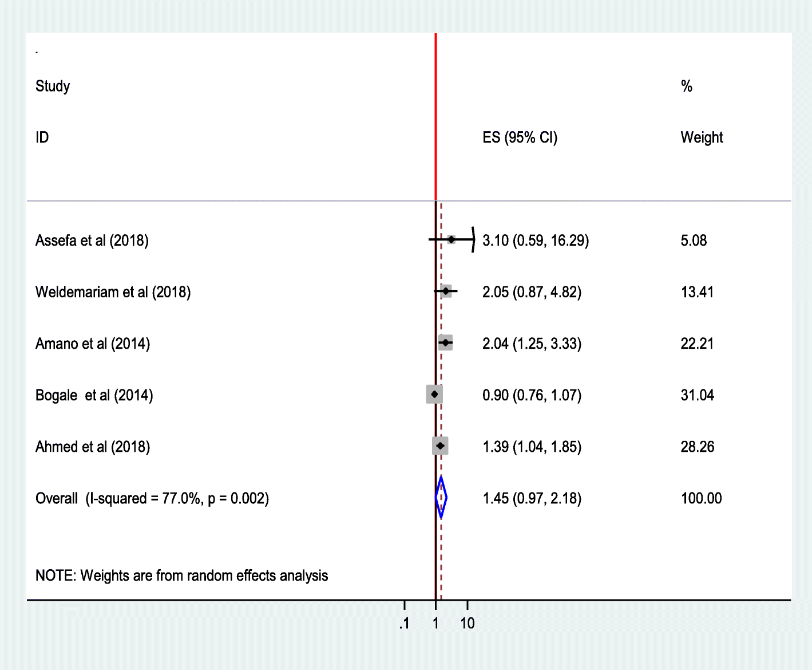
Task: Click the Overall I-squared = 77.0% label
Action: 152,498
